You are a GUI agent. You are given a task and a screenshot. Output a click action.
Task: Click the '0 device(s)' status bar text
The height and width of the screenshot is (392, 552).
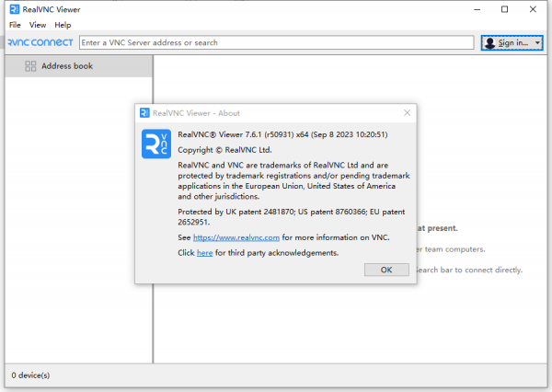(x=30, y=375)
